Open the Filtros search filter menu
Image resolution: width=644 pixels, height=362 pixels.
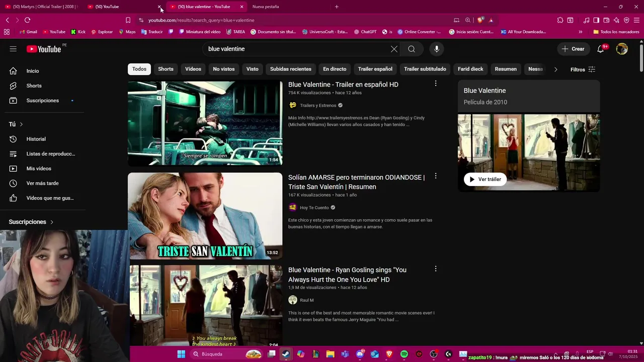click(583, 69)
